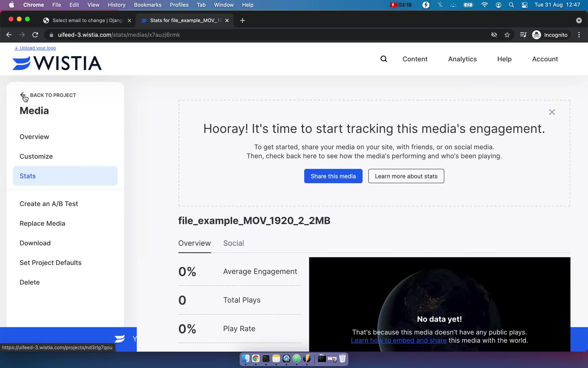Go back in browser history
Viewport: 588px width, 368px height.
click(x=9, y=35)
